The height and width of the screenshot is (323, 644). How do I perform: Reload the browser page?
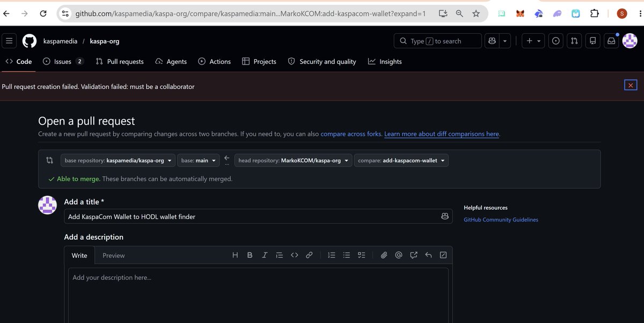pos(43,13)
